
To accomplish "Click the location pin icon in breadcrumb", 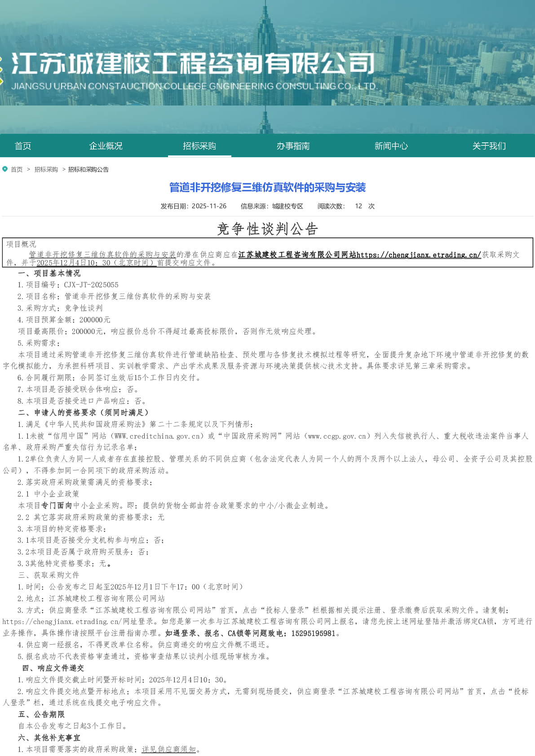I will click(x=5, y=169).
